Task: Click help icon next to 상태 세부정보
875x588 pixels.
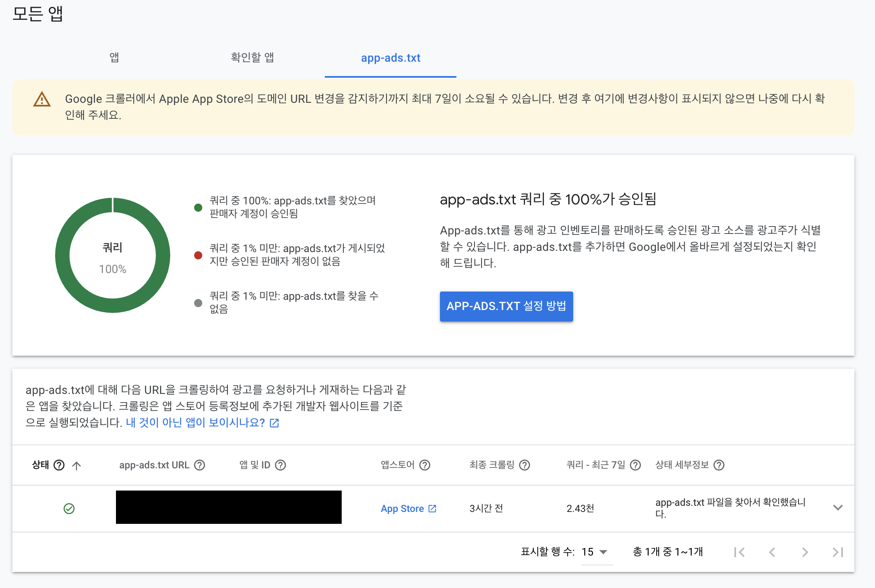Action: [719, 465]
